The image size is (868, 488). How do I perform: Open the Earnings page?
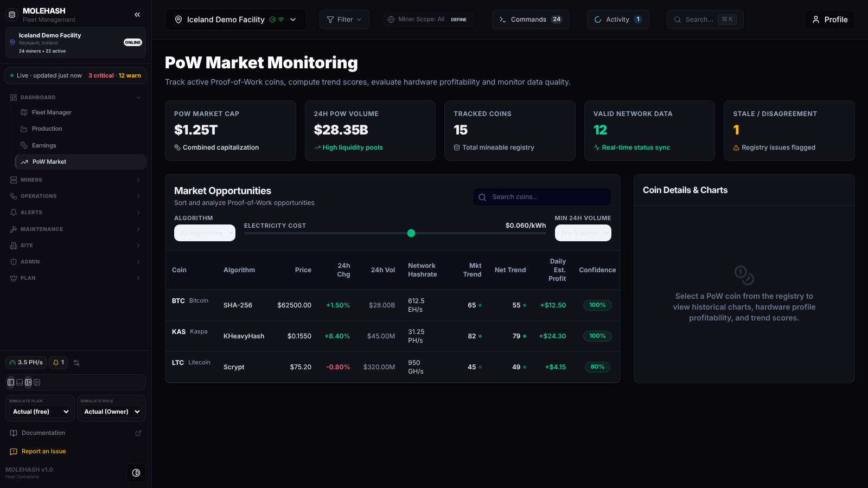(x=81, y=145)
